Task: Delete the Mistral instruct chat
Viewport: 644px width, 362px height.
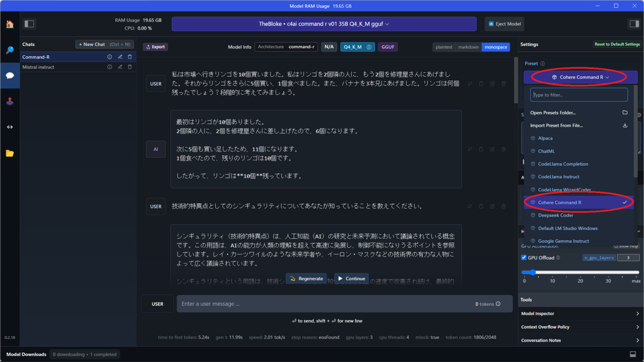Action: click(x=130, y=67)
